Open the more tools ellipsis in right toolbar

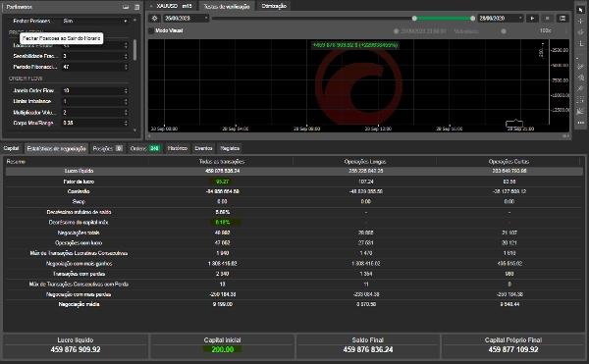coord(581,123)
